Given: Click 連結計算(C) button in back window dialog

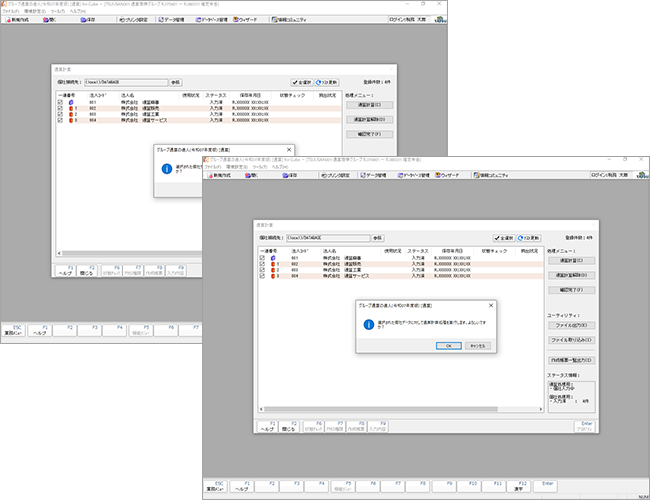Looking at the screenshot, I should (x=369, y=105).
